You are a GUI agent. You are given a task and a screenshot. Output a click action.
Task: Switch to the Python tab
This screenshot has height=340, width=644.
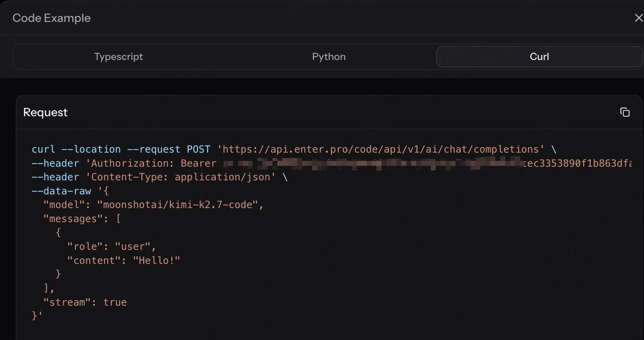point(329,56)
